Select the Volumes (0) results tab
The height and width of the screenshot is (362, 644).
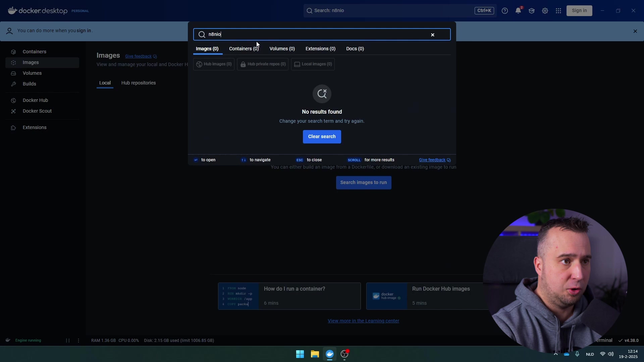(282, 49)
